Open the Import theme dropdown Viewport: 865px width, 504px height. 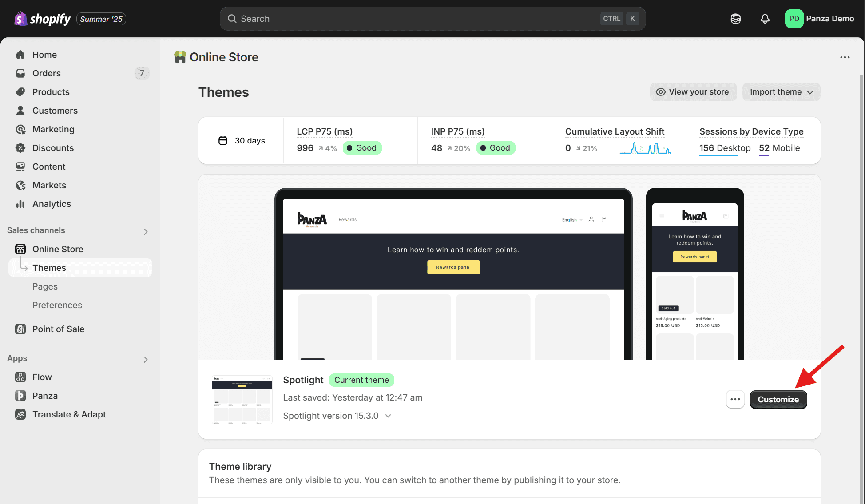point(781,92)
